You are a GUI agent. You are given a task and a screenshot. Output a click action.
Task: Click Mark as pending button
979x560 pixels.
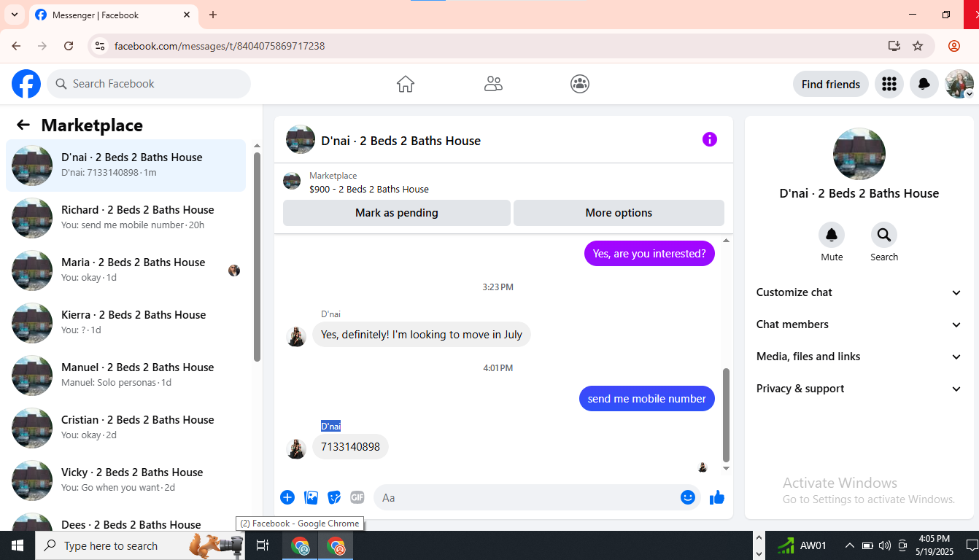(397, 213)
